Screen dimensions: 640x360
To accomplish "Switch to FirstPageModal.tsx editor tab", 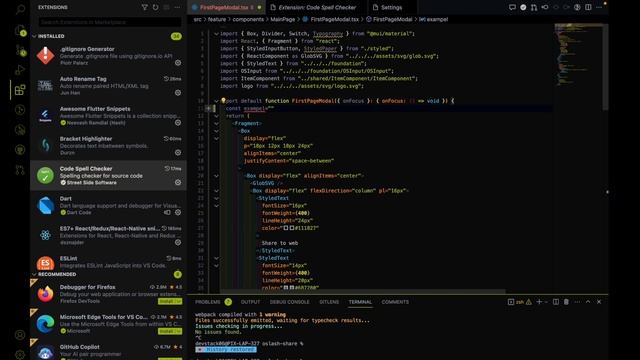I will [226, 7].
